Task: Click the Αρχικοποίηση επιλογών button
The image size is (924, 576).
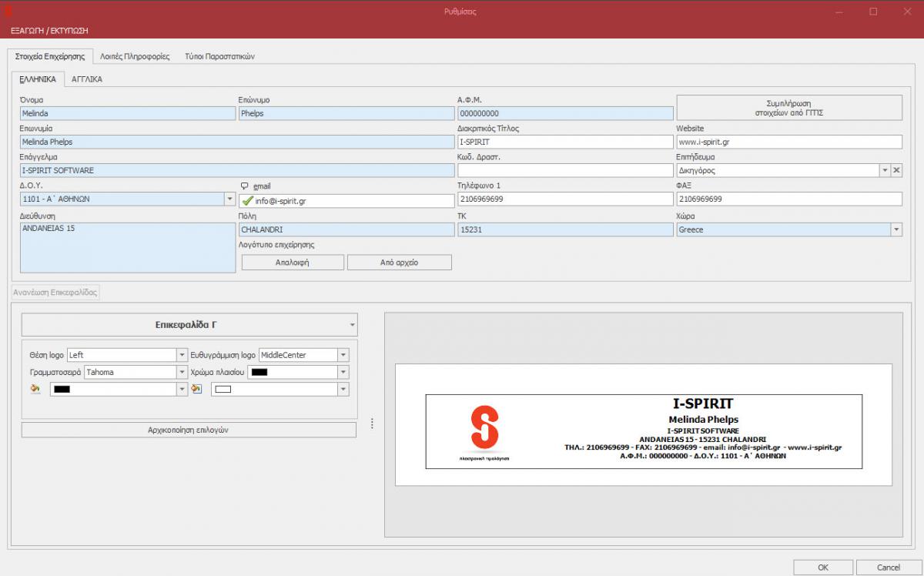Action: (189, 430)
